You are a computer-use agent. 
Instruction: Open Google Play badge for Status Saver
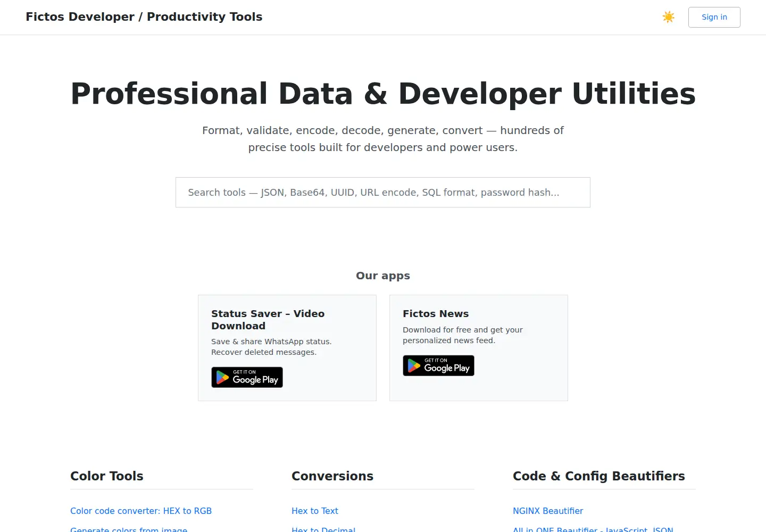[247, 378]
